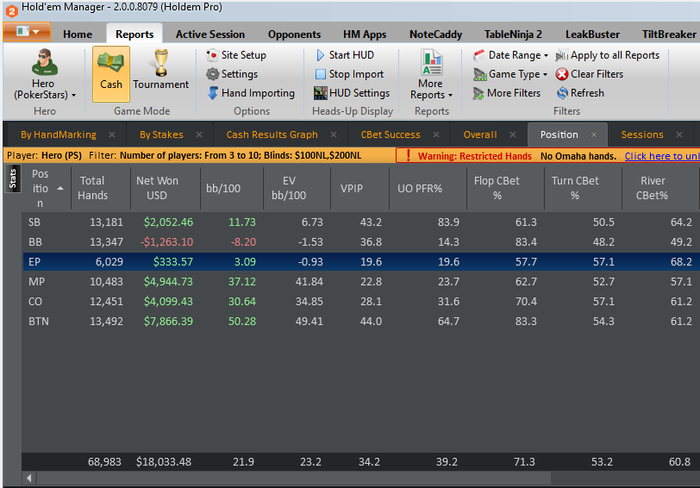Switch to By Stakes report tab

point(161,134)
